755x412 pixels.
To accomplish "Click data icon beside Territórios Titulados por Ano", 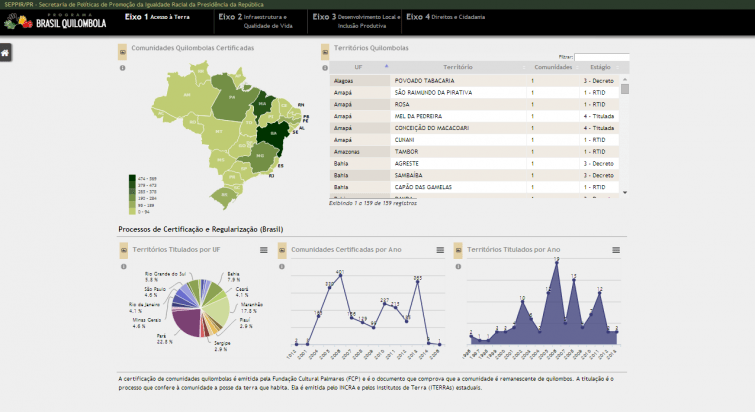I will pos(459,248).
